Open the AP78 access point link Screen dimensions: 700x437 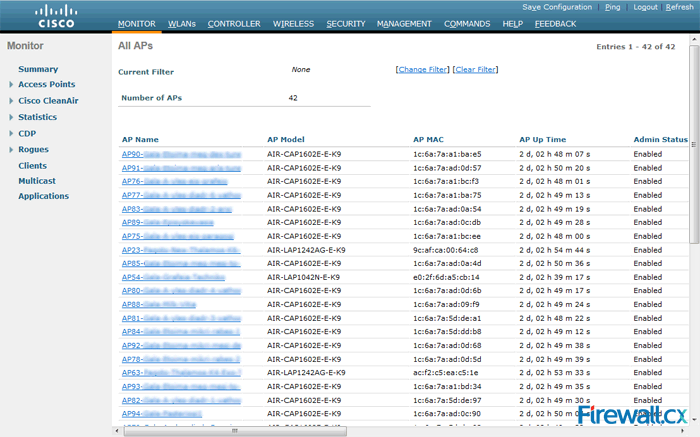click(181, 360)
